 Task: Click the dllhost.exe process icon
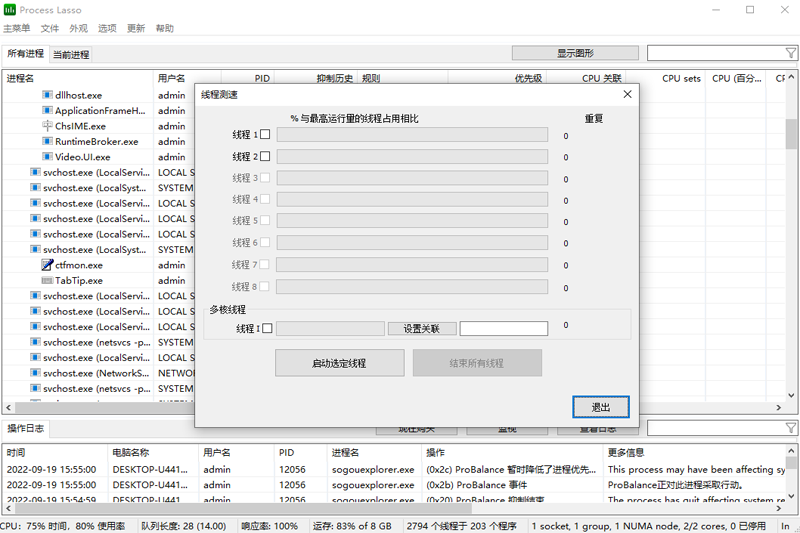(47, 95)
